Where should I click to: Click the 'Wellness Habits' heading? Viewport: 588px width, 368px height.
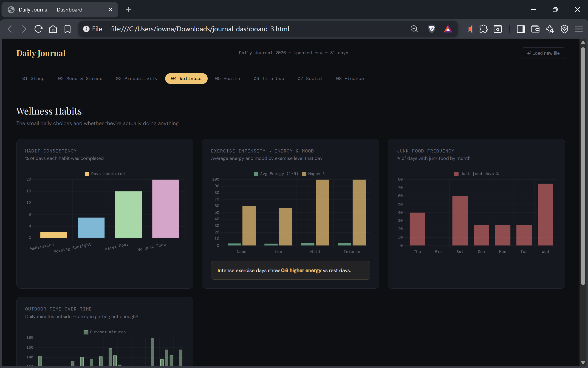[49, 111]
